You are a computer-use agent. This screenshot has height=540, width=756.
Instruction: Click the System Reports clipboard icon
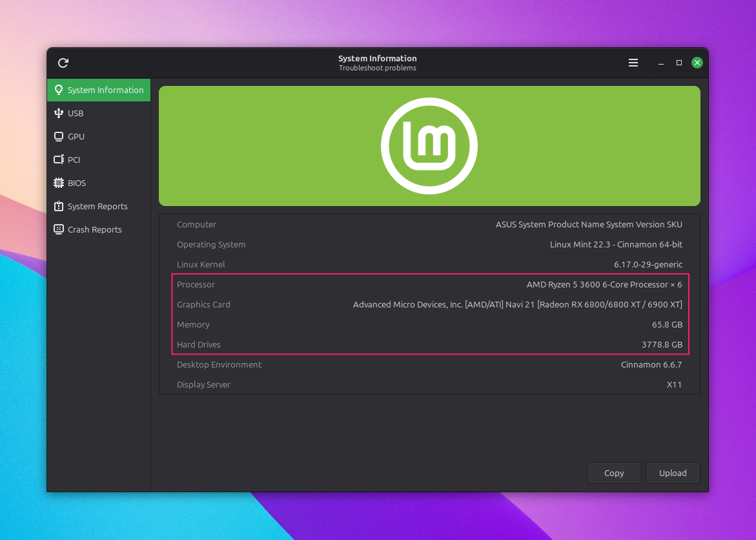coord(59,206)
